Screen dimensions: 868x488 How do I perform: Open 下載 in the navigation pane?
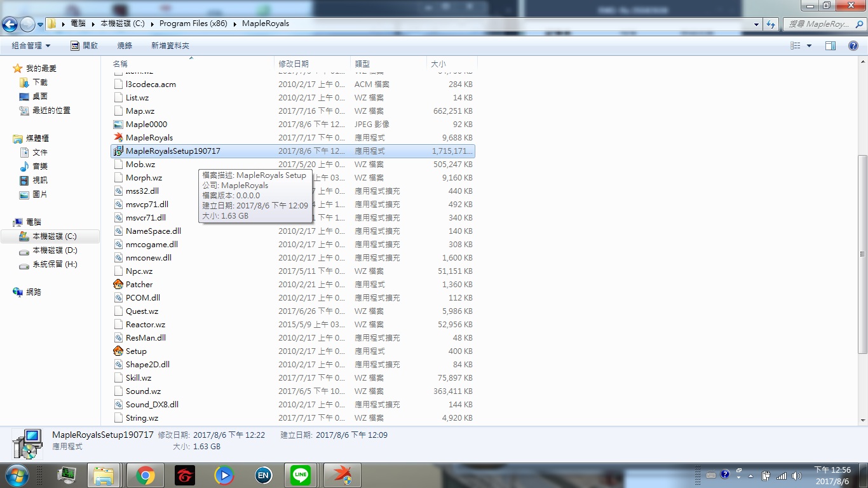pyautogui.click(x=40, y=83)
